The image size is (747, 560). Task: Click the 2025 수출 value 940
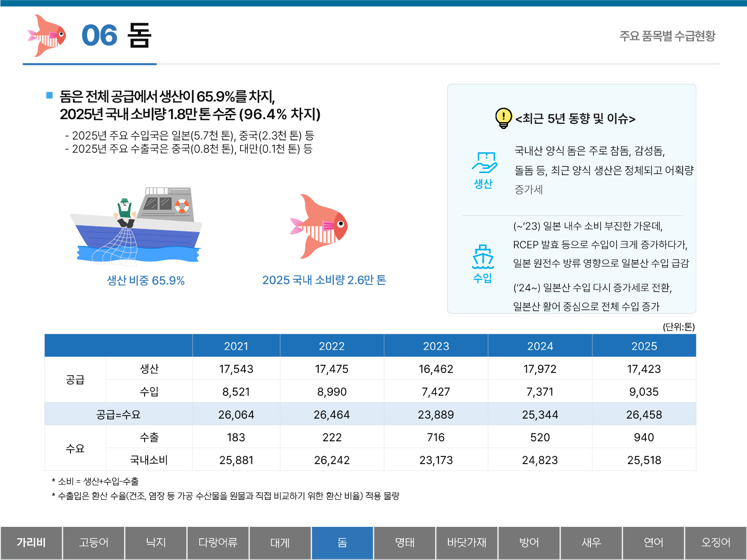pos(644,437)
